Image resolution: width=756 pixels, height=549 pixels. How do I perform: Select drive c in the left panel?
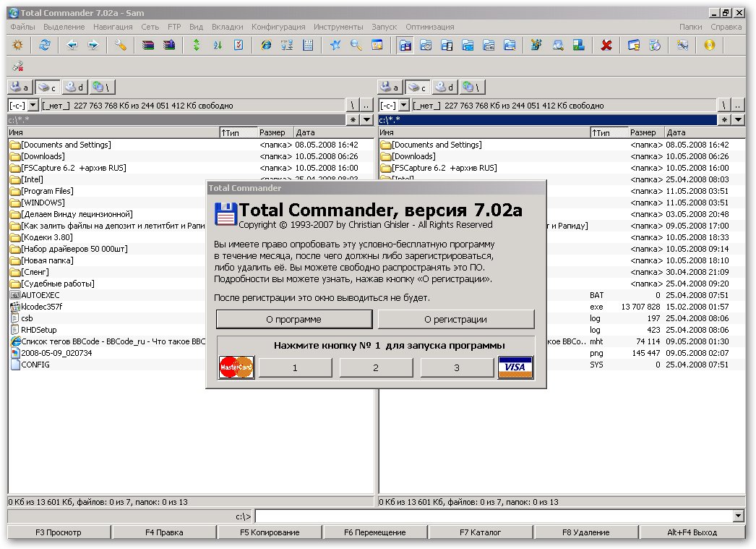(47, 88)
